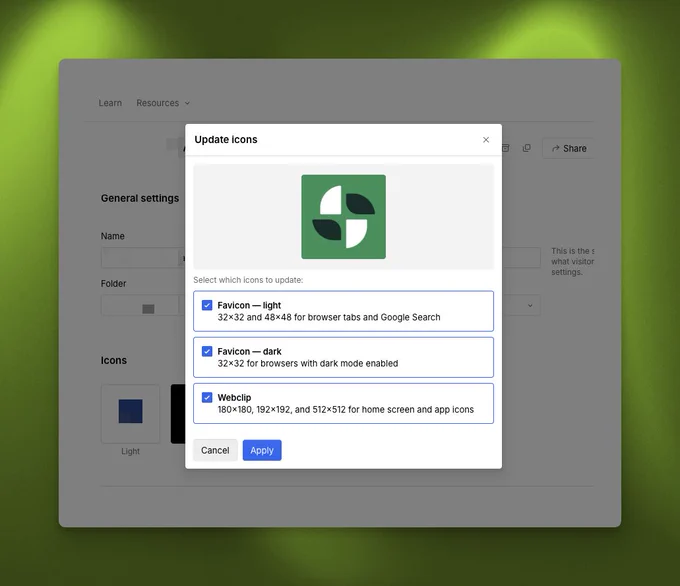Screen dimensions: 680x586
Task: Click '180×180, 192×192, and 512×512' description text
Action: tap(346, 409)
